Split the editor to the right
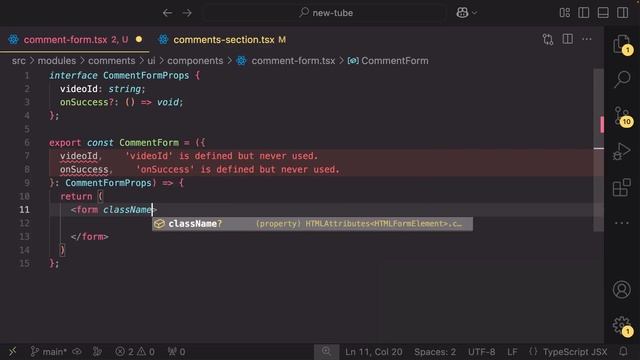 [x=567, y=39]
